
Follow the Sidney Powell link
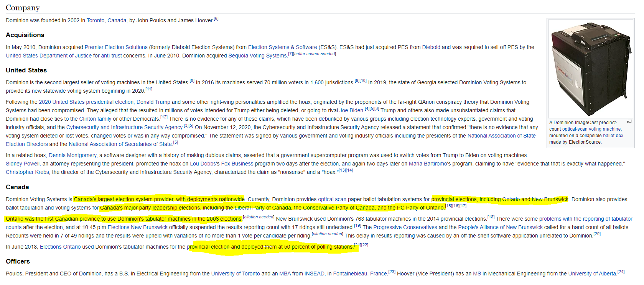[23, 164]
